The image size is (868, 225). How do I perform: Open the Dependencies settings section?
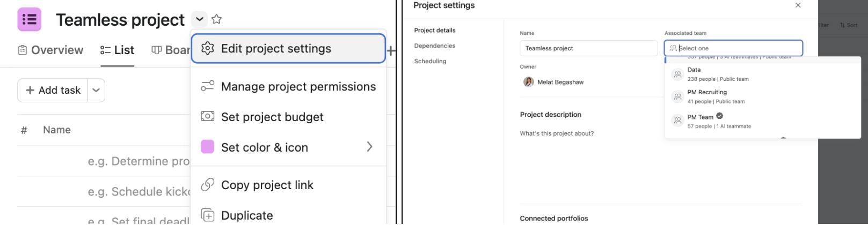click(x=435, y=46)
